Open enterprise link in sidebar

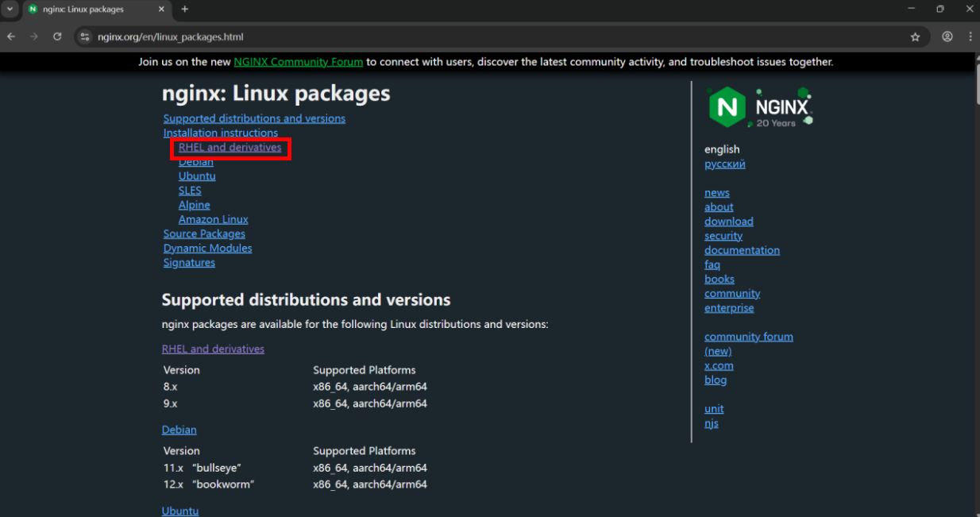click(x=729, y=308)
